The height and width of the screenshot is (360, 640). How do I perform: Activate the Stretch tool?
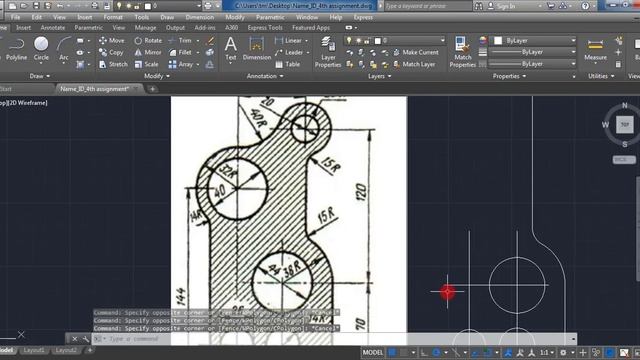point(113,64)
